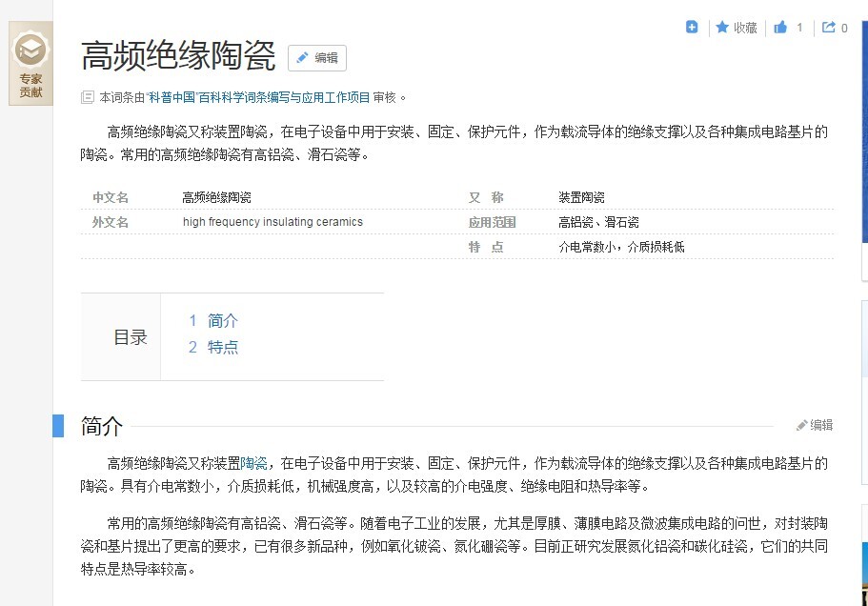Click the document icon before 本词条由
Image resolution: width=868 pixels, height=606 pixels.
88,96
